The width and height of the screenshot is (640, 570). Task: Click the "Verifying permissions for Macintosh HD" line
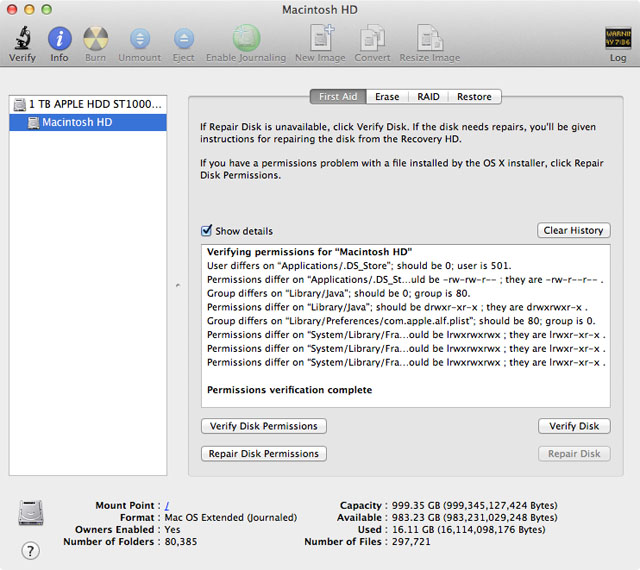click(x=309, y=252)
